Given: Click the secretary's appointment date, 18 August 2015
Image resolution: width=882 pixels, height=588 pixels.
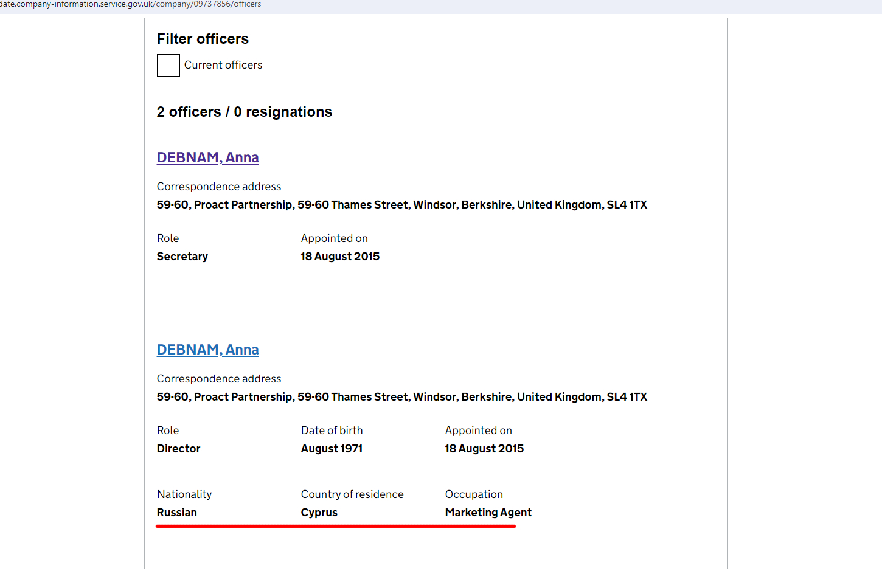Looking at the screenshot, I should coord(340,257).
